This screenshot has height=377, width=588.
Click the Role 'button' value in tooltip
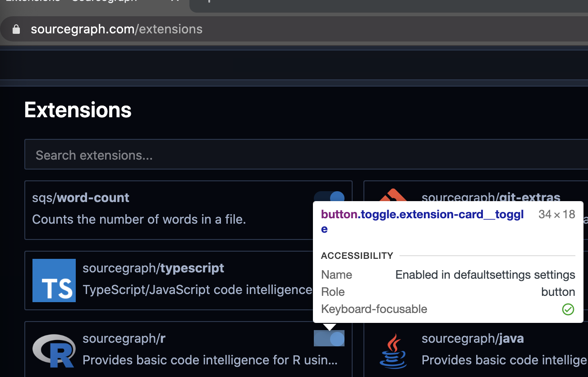click(558, 292)
